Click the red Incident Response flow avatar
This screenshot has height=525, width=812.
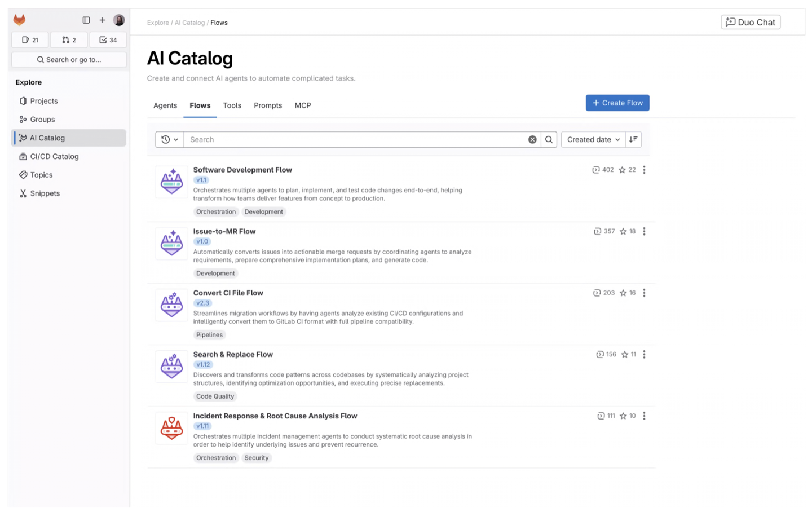[172, 428]
